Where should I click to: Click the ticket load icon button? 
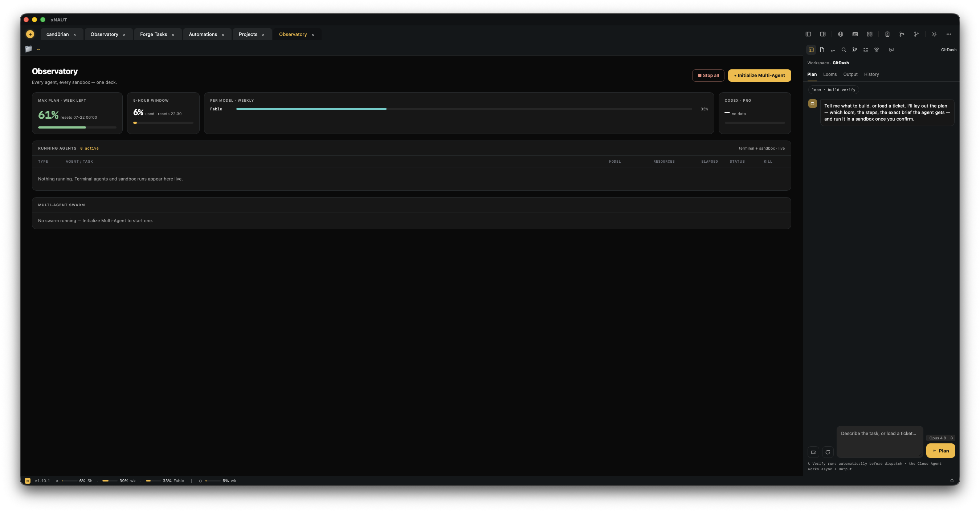point(813,452)
